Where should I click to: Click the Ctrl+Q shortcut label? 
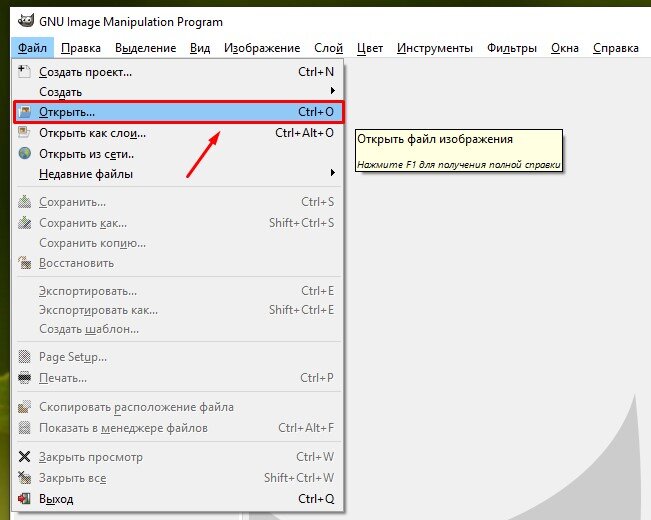pyautogui.click(x=316, y=498)
